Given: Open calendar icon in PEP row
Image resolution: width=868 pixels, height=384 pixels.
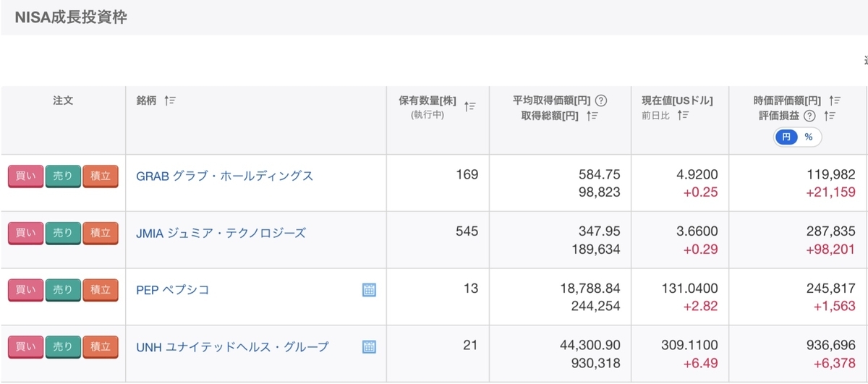Looking at the screenshot, I should point(369,290).
